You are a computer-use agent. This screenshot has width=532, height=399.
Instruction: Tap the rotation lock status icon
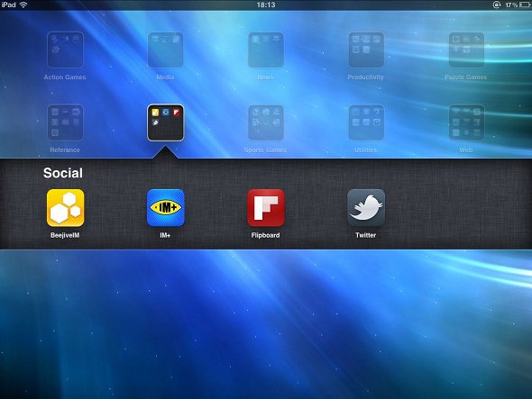tap(497, 5)
